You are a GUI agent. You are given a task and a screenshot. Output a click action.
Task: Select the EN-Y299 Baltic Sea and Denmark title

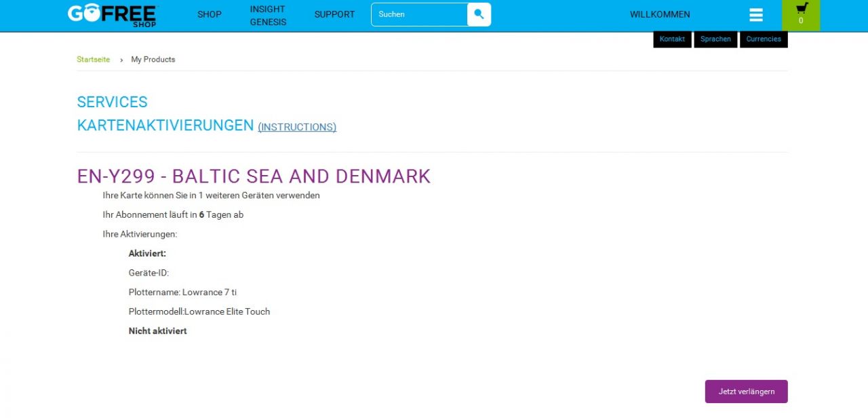(254, 176)
